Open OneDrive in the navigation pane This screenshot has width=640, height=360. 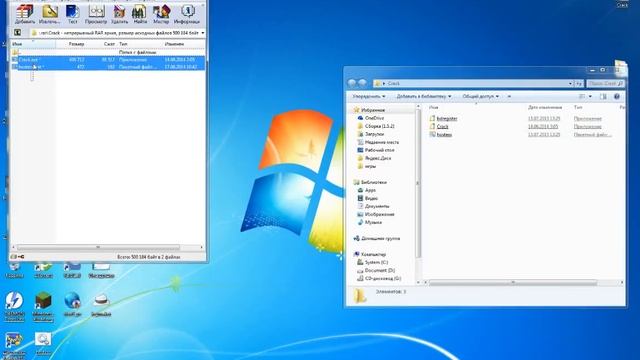coord(371,118)
